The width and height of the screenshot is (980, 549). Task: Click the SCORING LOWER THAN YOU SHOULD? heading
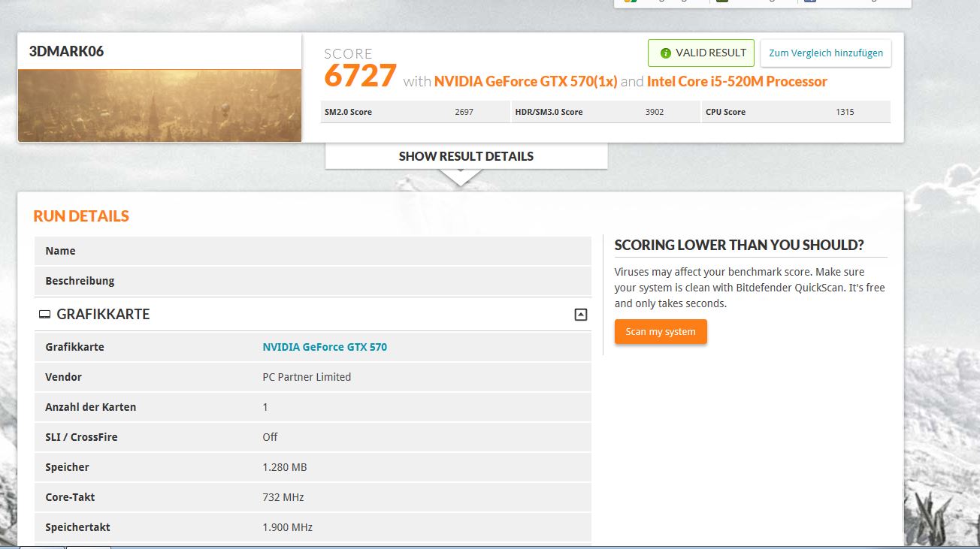(x=739, y=245)
